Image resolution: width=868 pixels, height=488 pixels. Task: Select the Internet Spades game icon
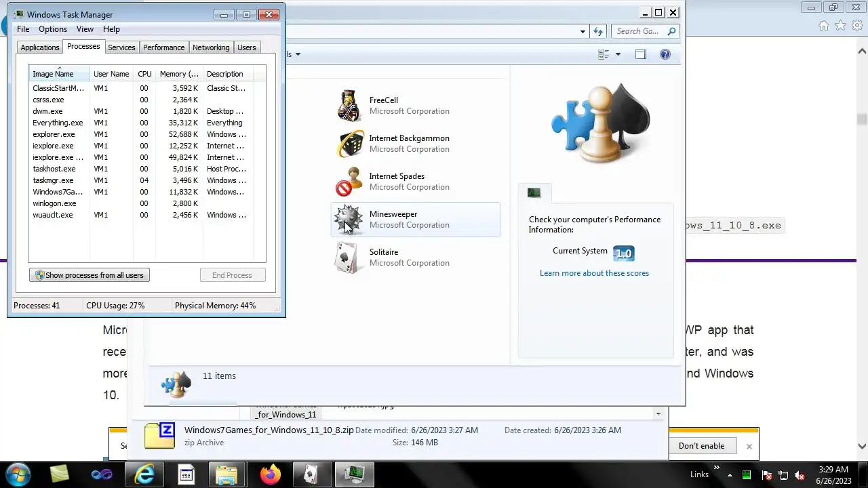click(349, 182)
